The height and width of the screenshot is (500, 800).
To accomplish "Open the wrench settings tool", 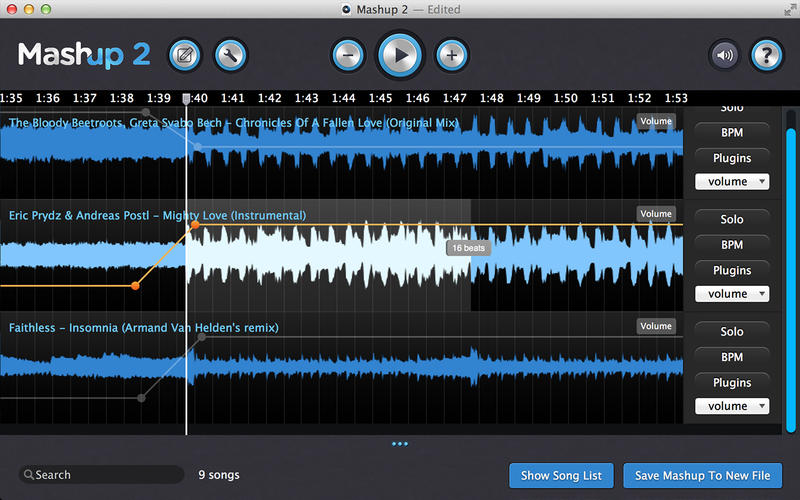I will [x=231, y=54].
